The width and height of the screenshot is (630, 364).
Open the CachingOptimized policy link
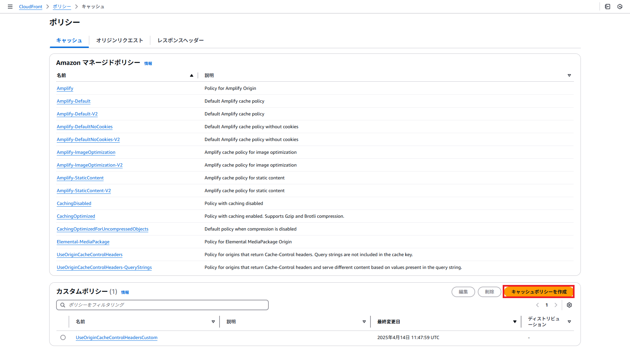76,216
